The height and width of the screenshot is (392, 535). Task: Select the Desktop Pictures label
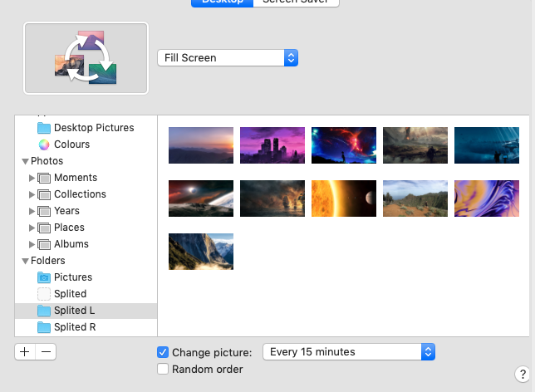click(x=94, y=128)
